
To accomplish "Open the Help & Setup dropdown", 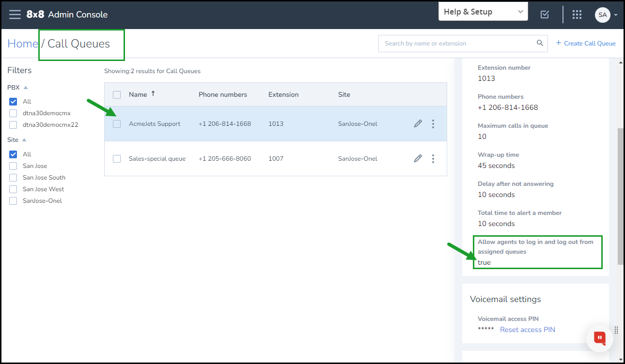I will click(483, 12).
